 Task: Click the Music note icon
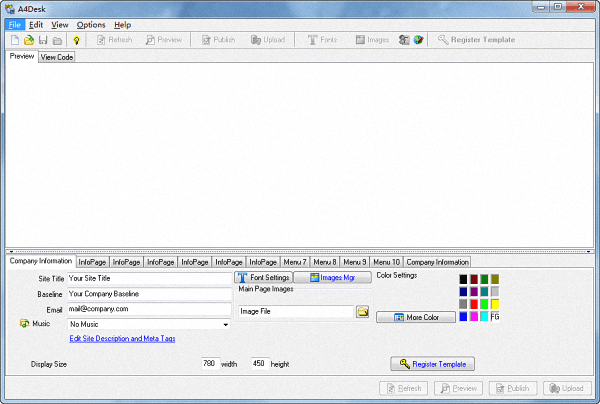pos(25,324)
